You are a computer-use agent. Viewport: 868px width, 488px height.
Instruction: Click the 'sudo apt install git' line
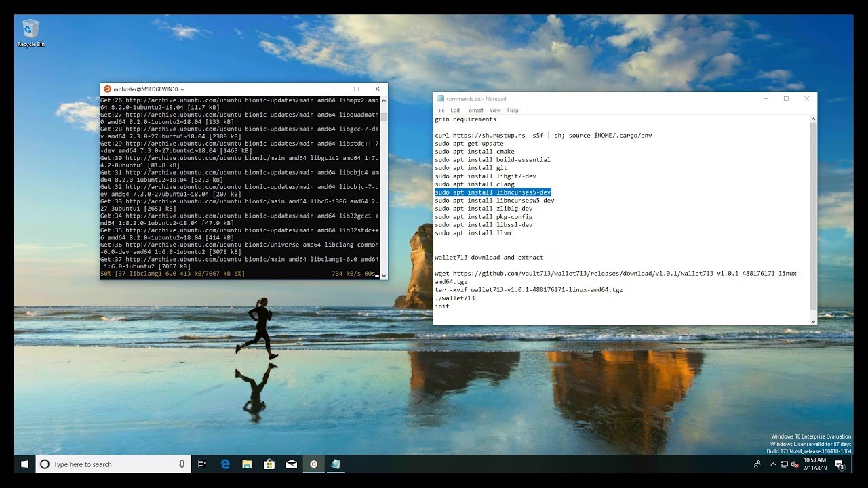[471, 168]
